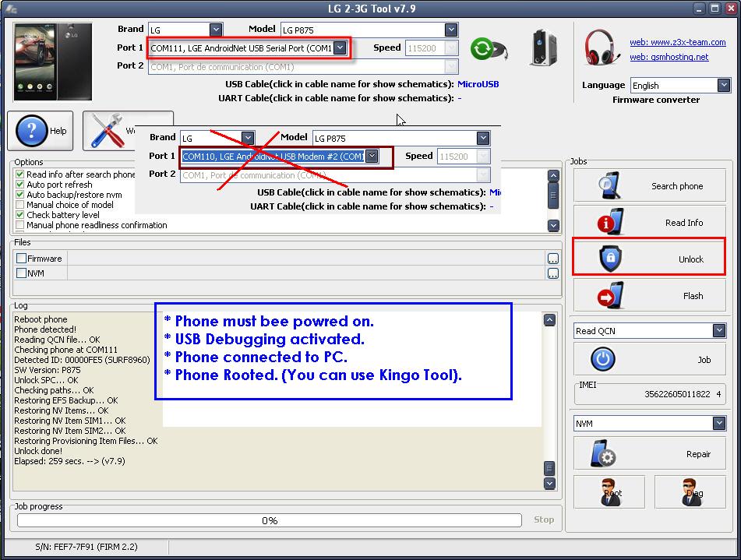Expand the Port 1 COM111 dropdown
Viewport: 741px width, 560px height.
[340, 48]
